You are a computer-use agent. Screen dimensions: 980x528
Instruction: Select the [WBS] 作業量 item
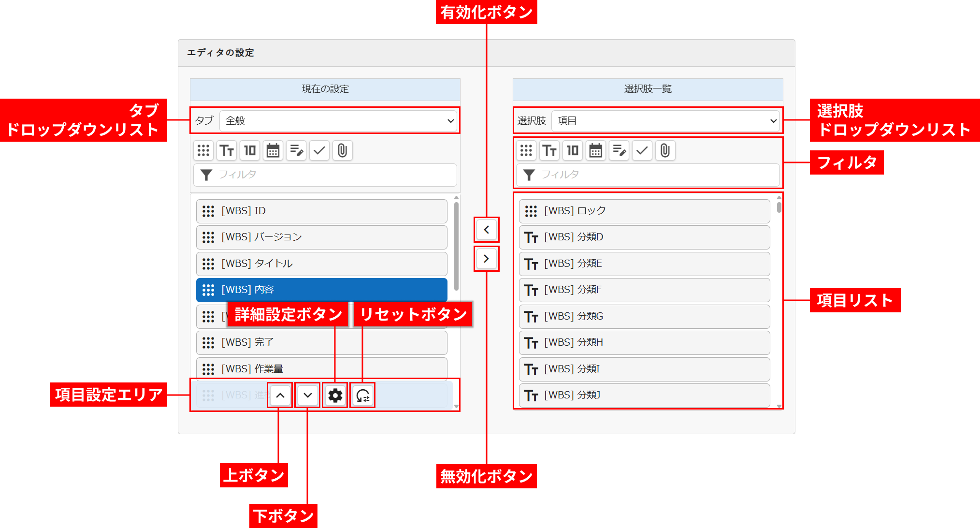pos(322,369)
